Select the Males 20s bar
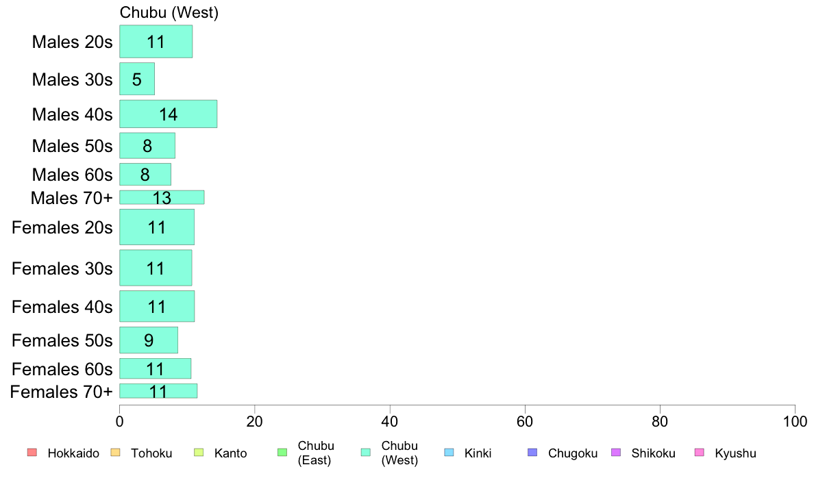The height and width of the screenshot is (504, 814). pos(156,42)
